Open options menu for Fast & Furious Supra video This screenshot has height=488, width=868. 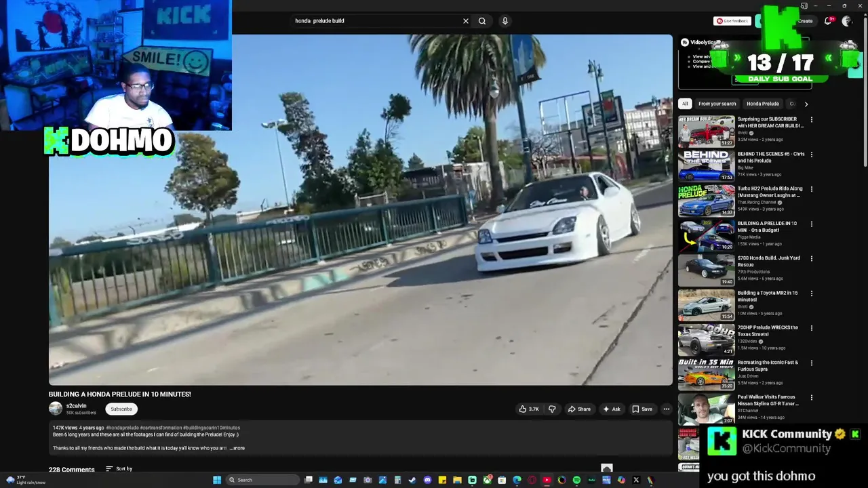pos(812,363)
